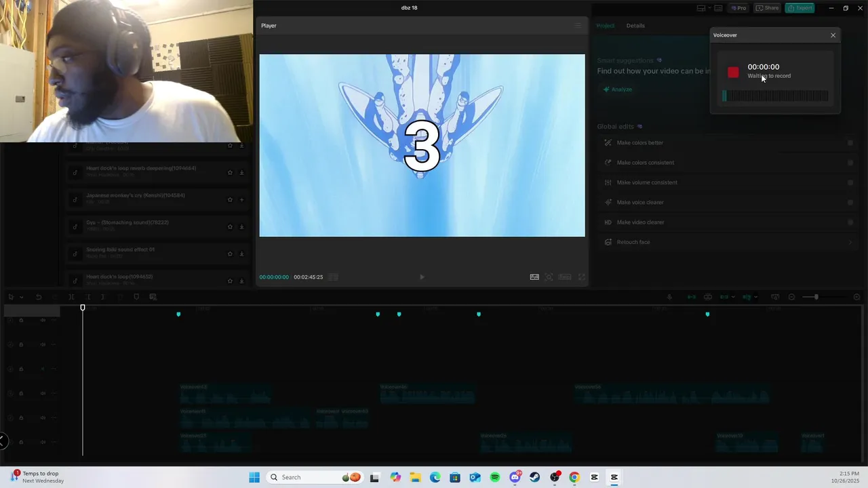Favorite Heart dock'n loop reverb deepening sound
Viewport: 868px width, 488px height.
pos(230,173)
